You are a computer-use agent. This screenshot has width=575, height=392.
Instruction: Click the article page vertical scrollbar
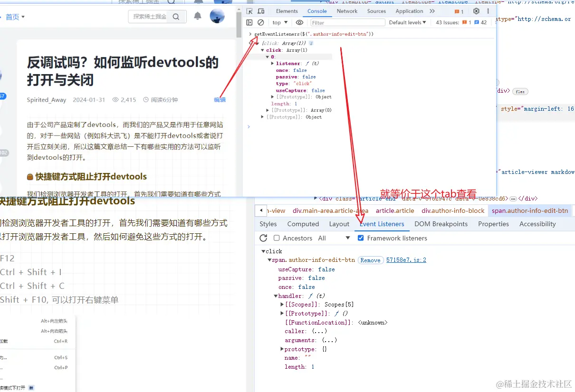pos(239,25)
